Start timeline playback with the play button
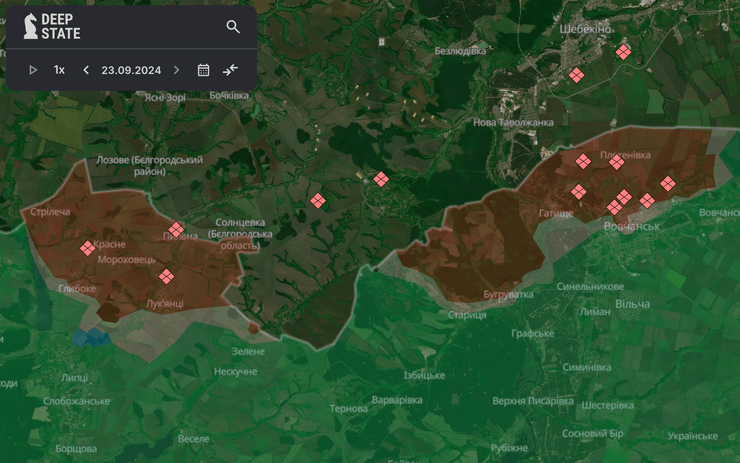Screen dimensions: 740x463 (33, 70)
